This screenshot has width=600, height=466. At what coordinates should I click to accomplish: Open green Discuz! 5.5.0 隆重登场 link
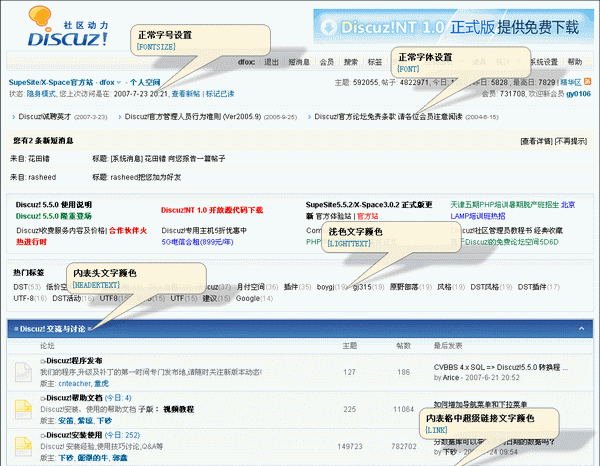coord(54,216)
